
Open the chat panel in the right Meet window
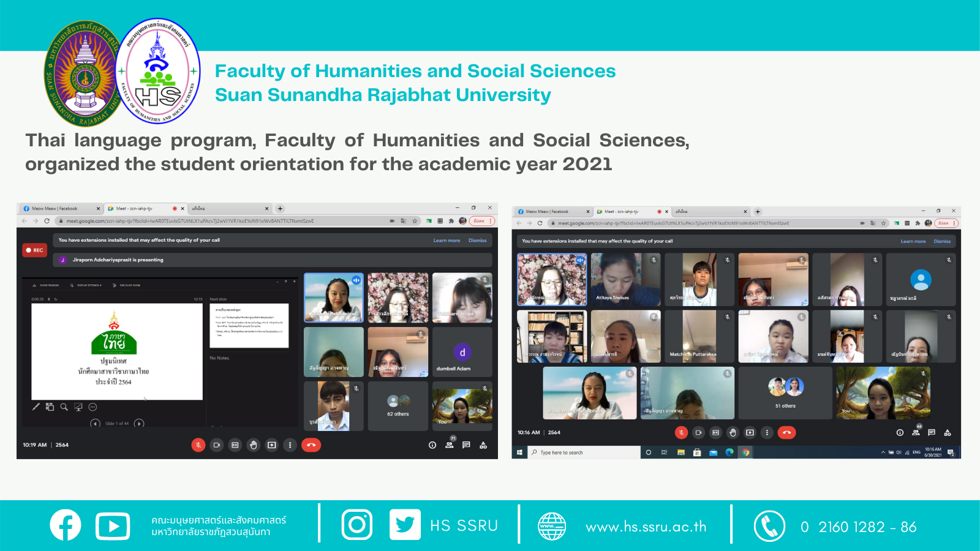(x=932, y=433)
